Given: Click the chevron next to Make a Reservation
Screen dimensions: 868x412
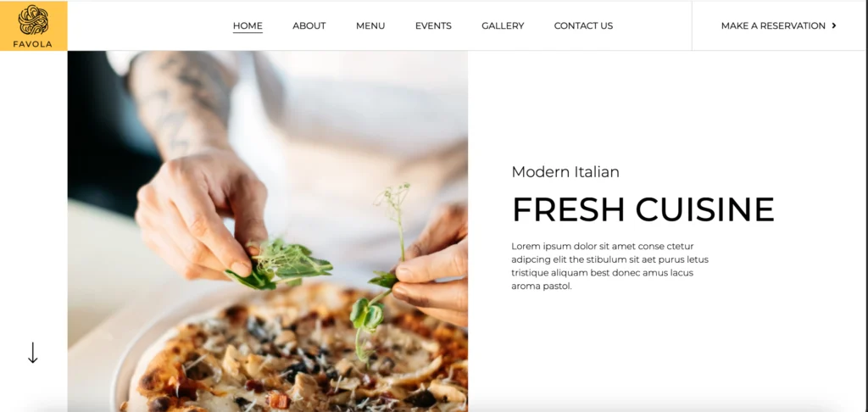Looking at the screenshot, I should (x=834, y=25).
